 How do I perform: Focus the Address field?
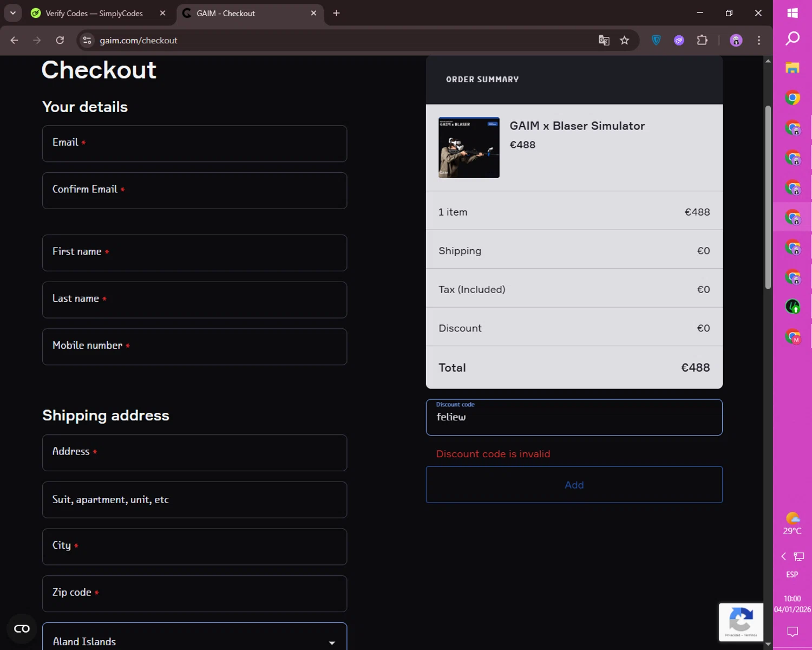(x=194, y=453)
